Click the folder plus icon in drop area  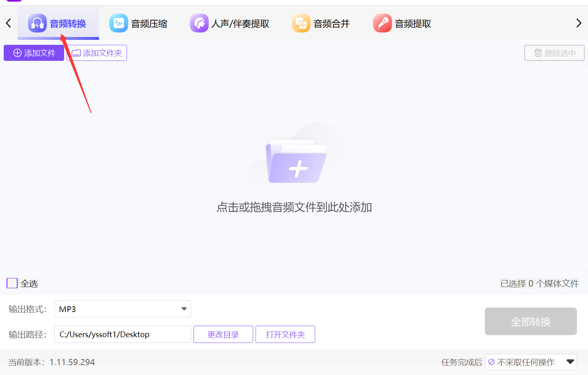[297, 162]
